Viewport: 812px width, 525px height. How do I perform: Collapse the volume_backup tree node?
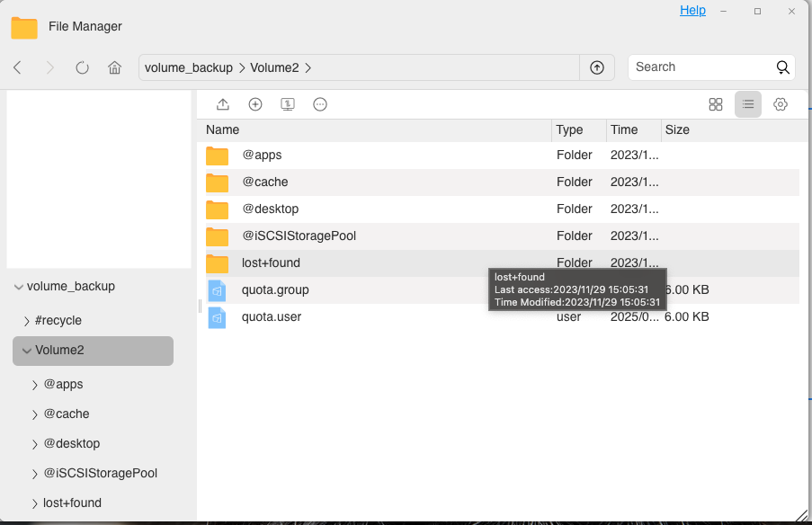pyautogui.click(x=19, y=287)
